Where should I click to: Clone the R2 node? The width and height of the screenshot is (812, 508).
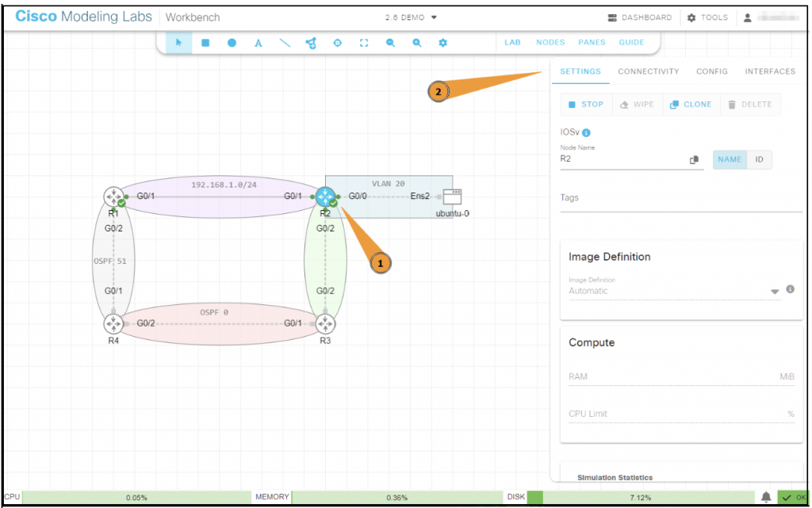click(691, 104)
